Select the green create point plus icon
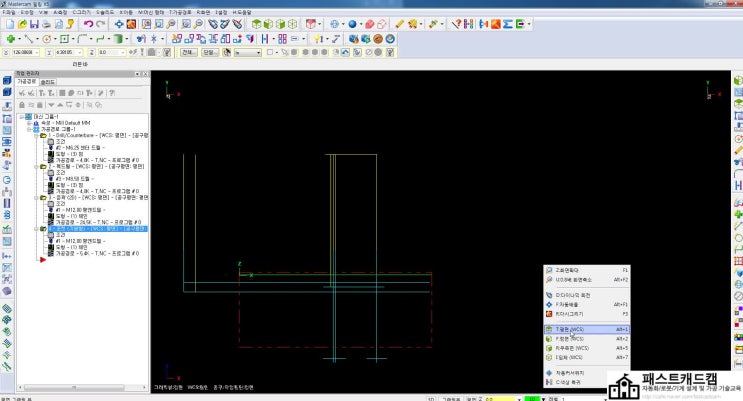743x401 pixels. (x=10, y=38)
